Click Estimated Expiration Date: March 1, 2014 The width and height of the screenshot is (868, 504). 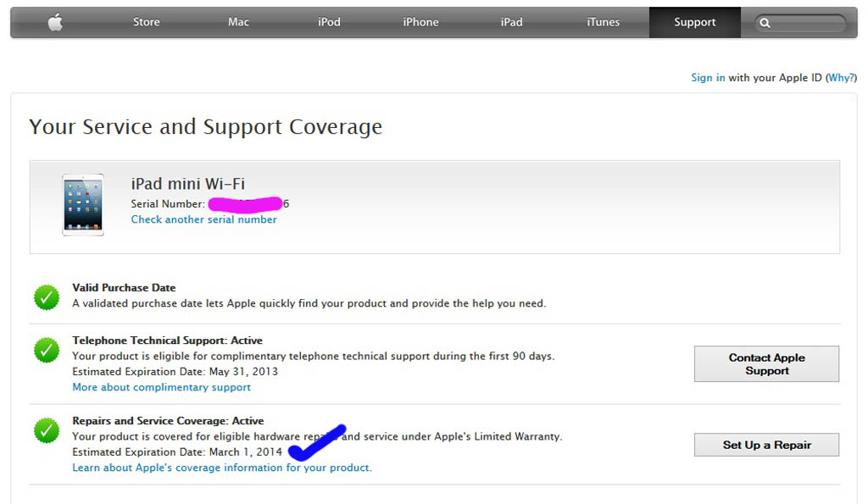[177, 452]
